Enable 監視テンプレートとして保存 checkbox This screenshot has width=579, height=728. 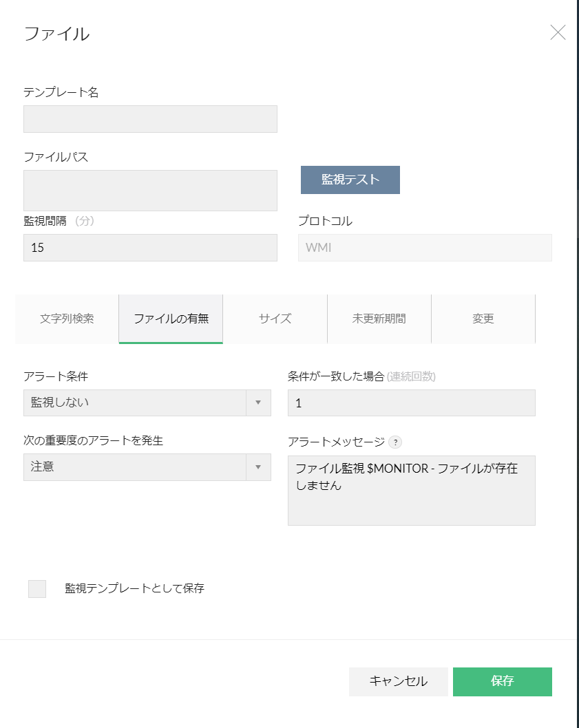click(x=37, y=589)
